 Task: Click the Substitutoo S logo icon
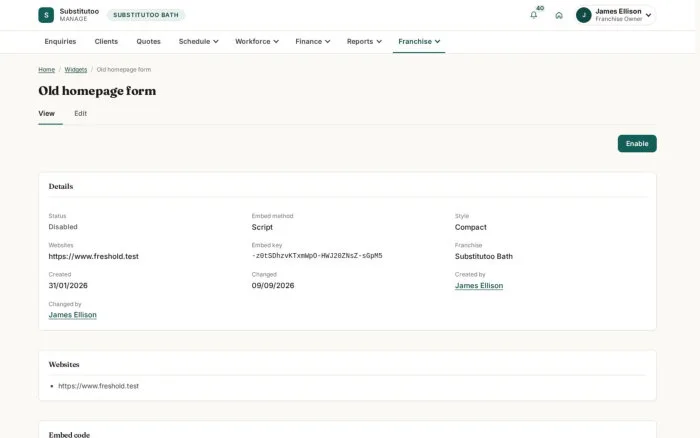tap(46, 15)
